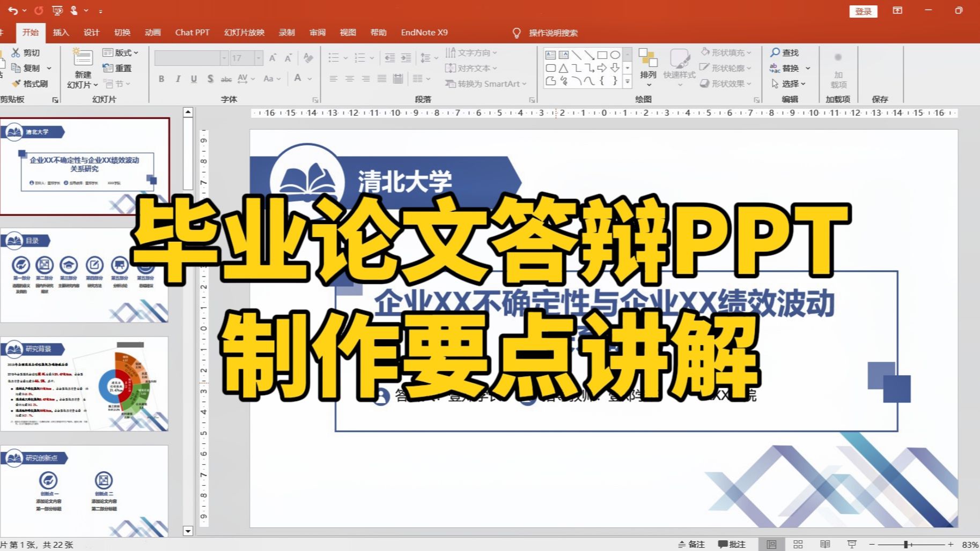
Task: Open the font size dropdown
Action: click(259, 57)
